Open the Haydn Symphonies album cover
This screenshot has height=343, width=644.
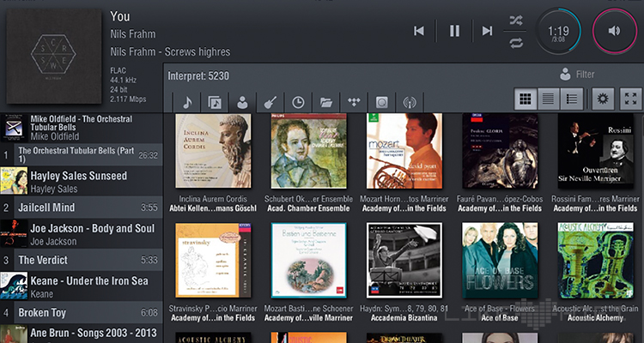coord(404,261)
